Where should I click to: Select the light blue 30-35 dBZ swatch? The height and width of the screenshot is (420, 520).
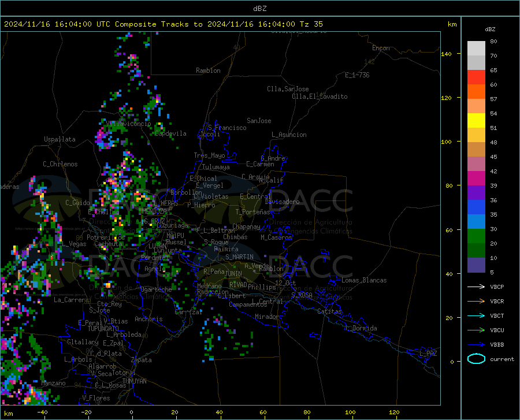click(x=476, y=222)
